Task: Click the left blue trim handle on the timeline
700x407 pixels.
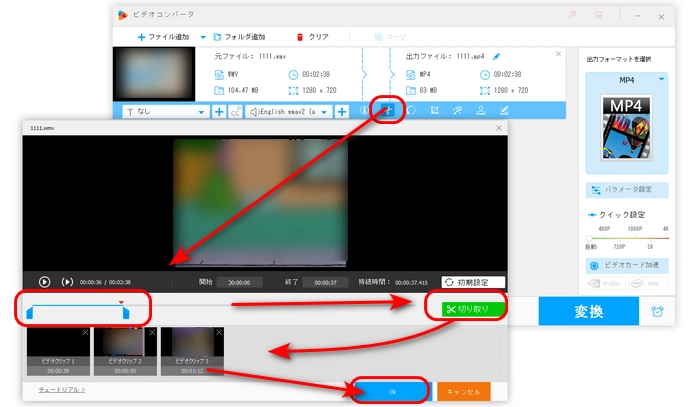Action: coord(29,312)
